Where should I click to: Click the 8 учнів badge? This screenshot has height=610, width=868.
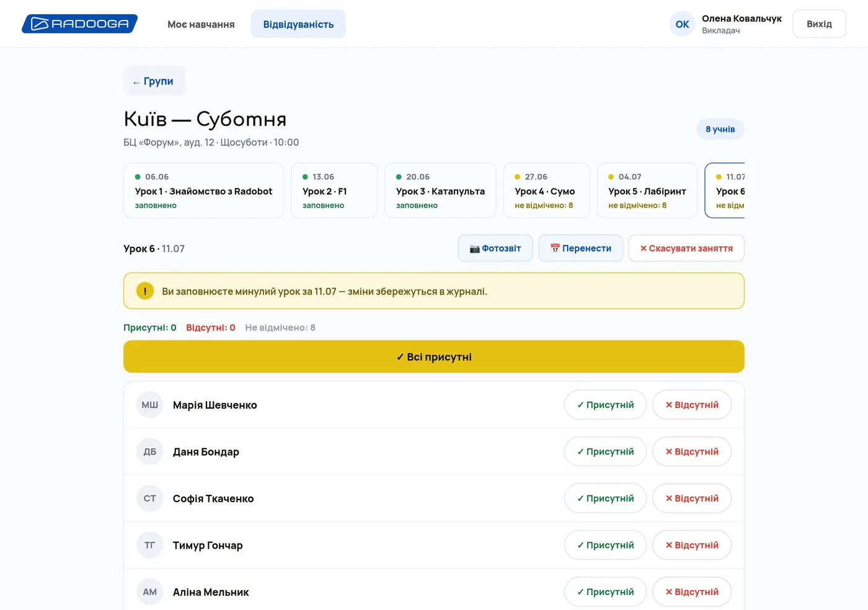(720, 129)
